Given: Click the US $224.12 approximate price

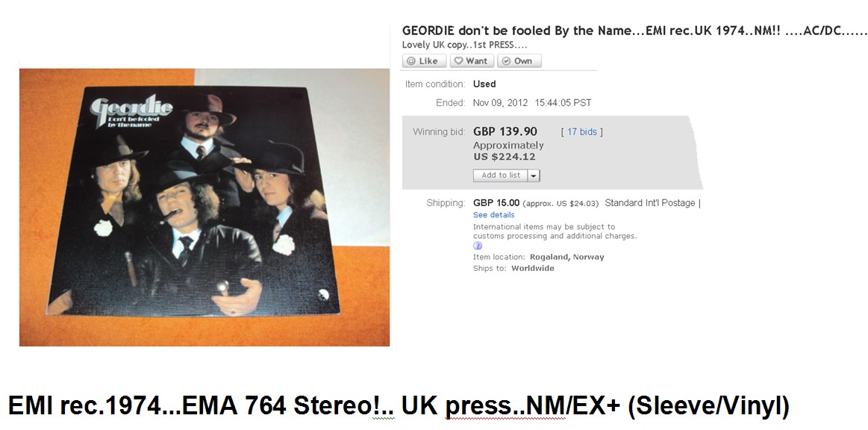Looking at the screenshot, I should (505, 157).
